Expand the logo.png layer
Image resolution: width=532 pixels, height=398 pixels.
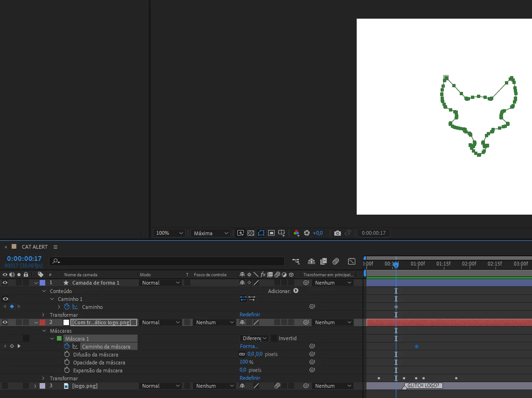click(x=35, y=386)
